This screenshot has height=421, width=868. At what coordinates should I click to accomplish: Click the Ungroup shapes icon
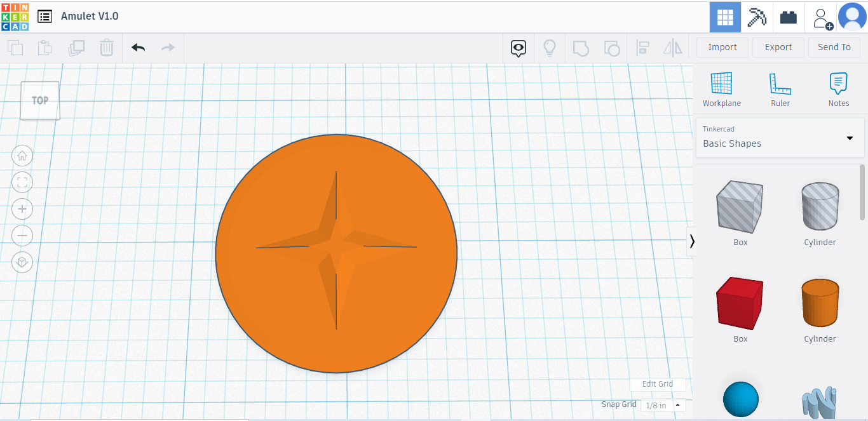(x=611, y=48)
